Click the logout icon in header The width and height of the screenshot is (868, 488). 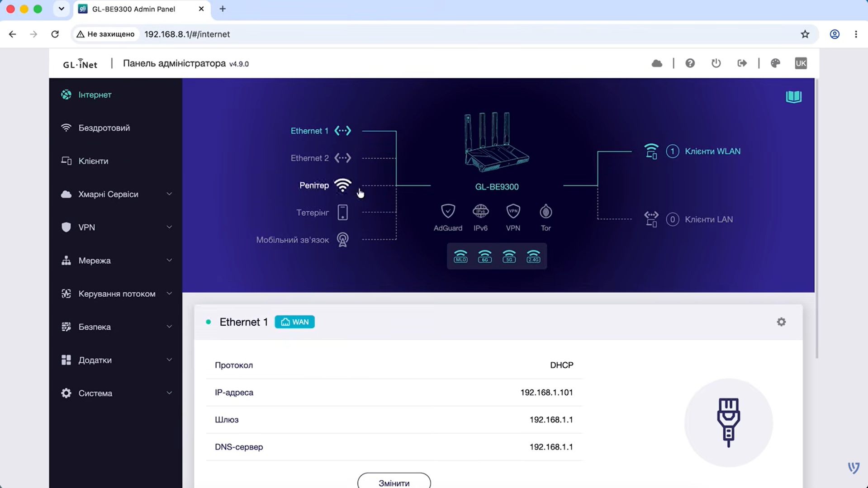tap(742, 63)
